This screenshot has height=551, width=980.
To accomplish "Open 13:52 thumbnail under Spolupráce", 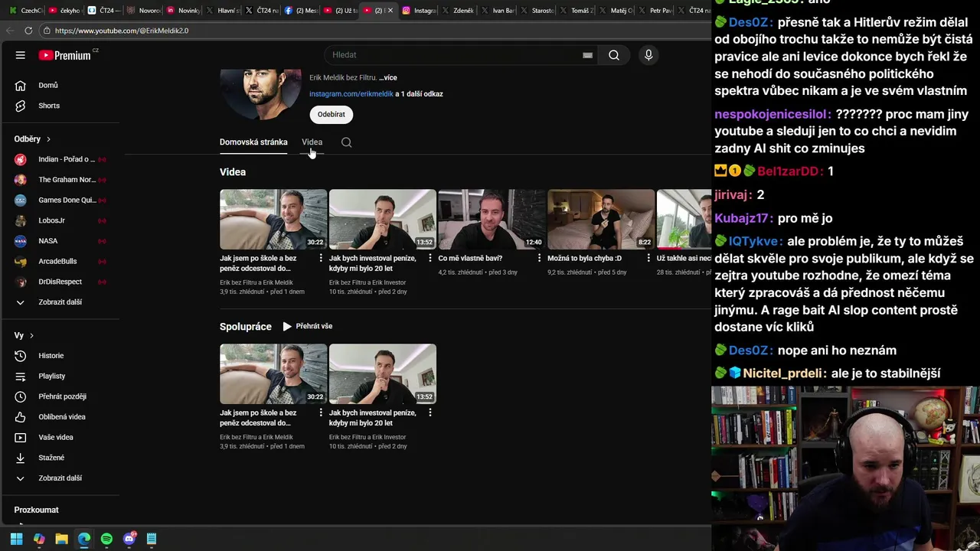I will pyautogui.click(x=383, y=374).
